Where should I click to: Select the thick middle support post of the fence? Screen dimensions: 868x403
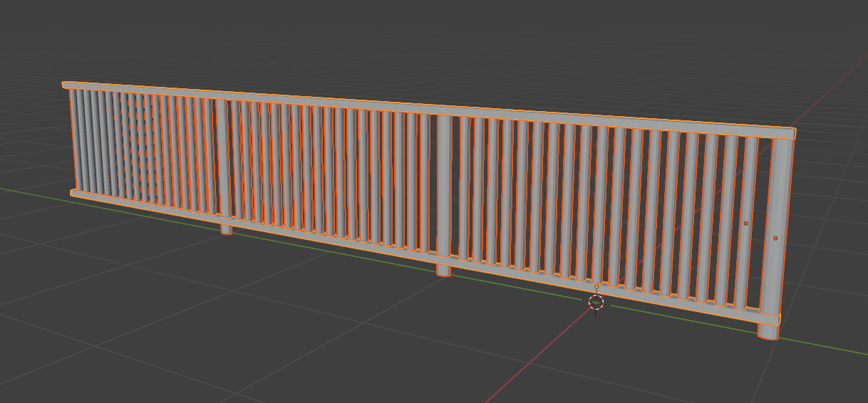[443, 194]
